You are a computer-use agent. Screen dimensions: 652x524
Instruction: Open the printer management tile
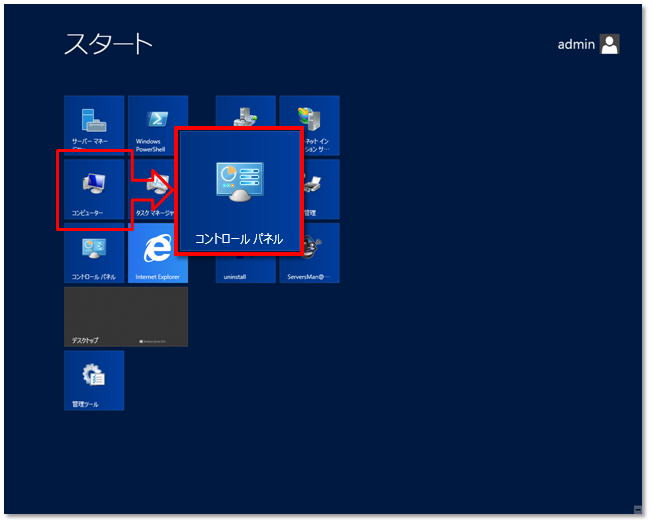[320, 189]
